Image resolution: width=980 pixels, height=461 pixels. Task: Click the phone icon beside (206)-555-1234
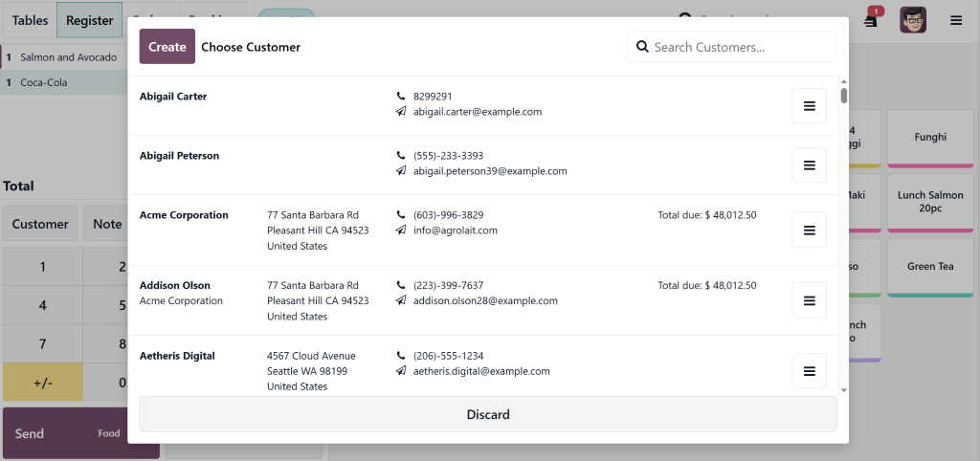(401, 356)
